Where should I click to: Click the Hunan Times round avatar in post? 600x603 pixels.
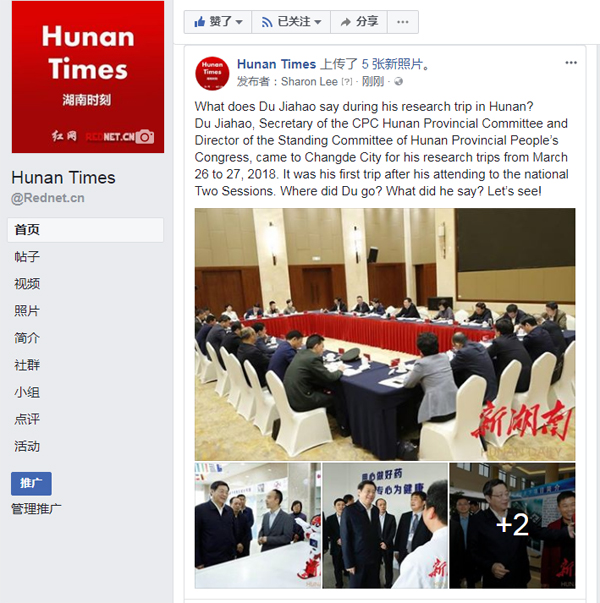click(x=212, y=73)
